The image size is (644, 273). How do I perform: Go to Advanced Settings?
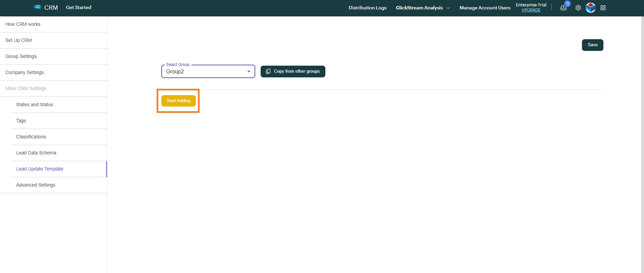(59, 185)
